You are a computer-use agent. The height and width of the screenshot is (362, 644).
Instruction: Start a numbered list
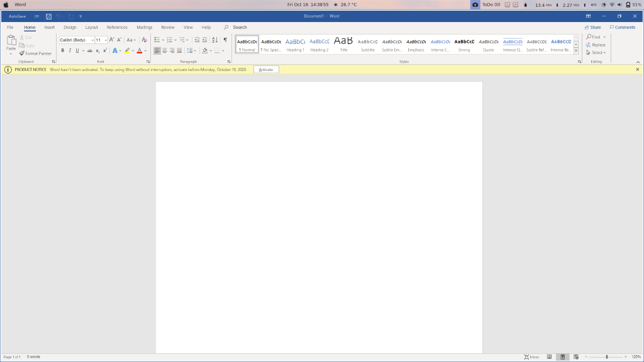pyautogui.click(x=170, y=40)
